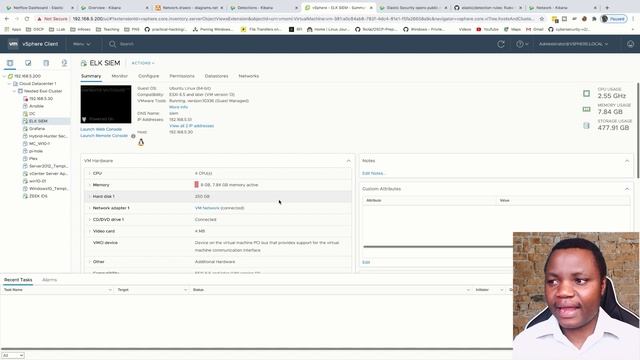Expand the Video card row
The height and width of the screenshot is (360, 640).
(x=90, y=231)
